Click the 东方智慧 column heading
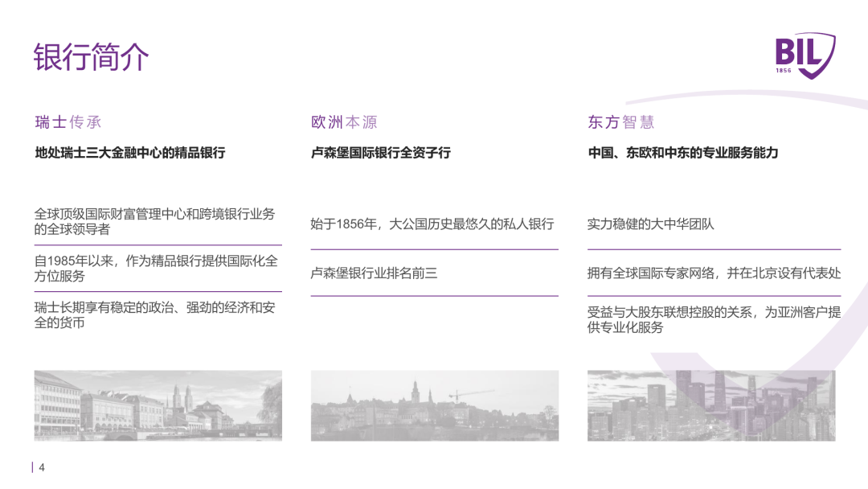 621,122
